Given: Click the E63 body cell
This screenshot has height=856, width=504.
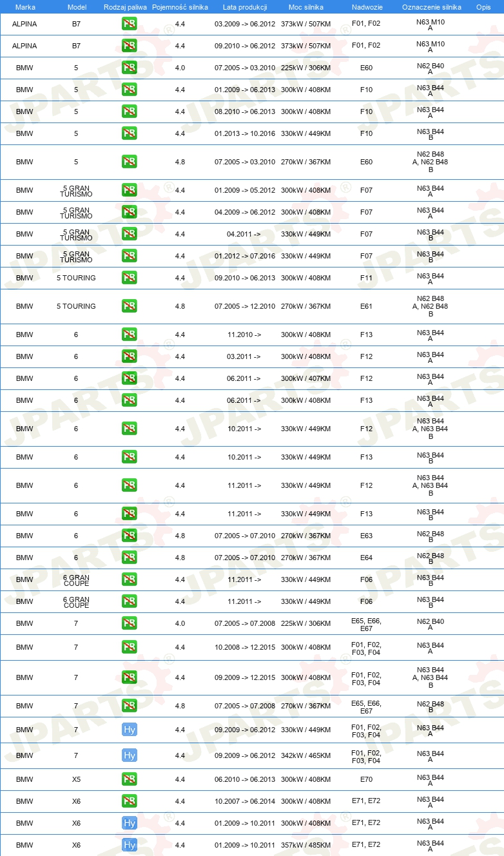Looking at the screenshot, I should [366, 536].
